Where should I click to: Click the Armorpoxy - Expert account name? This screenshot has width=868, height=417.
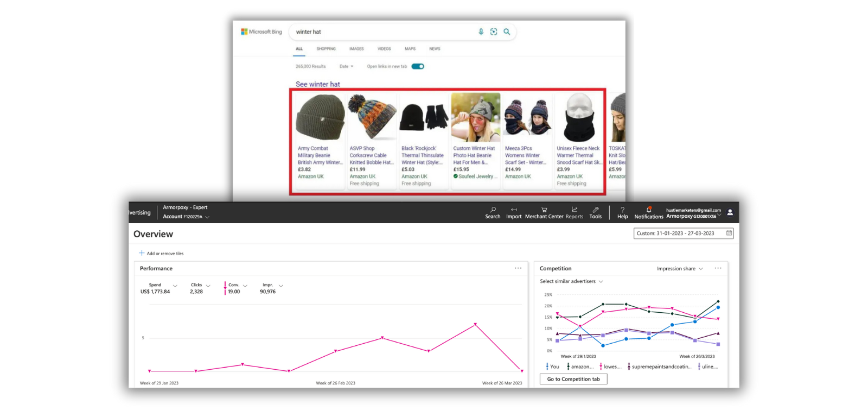(x=185, y=207)
